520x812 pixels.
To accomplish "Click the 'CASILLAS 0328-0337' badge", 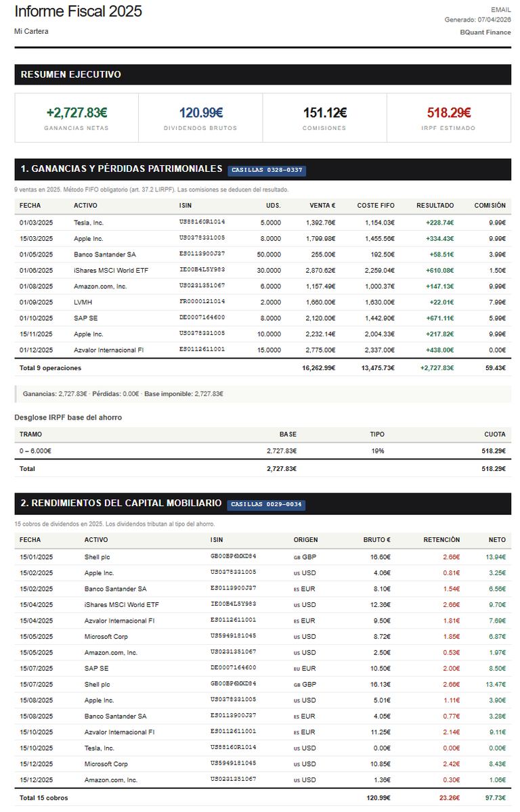I will click(265, 170).
